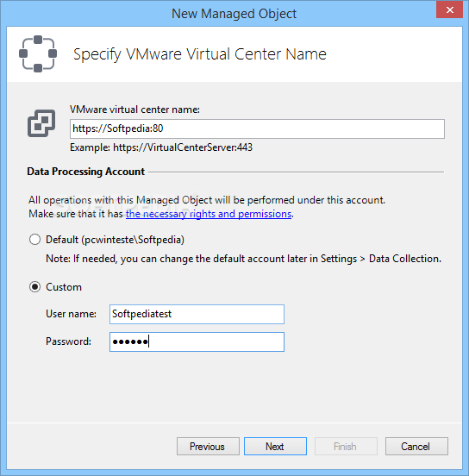Click the 'Specify VMware Virtual Center Name' title
This screenshot has height=476, width=469.
click(x=200, y=54)
